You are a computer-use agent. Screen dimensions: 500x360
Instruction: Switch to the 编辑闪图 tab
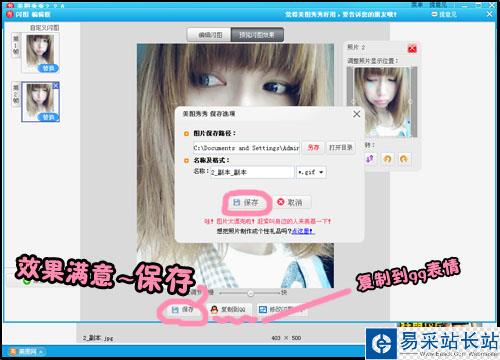[x=209, y=35]
